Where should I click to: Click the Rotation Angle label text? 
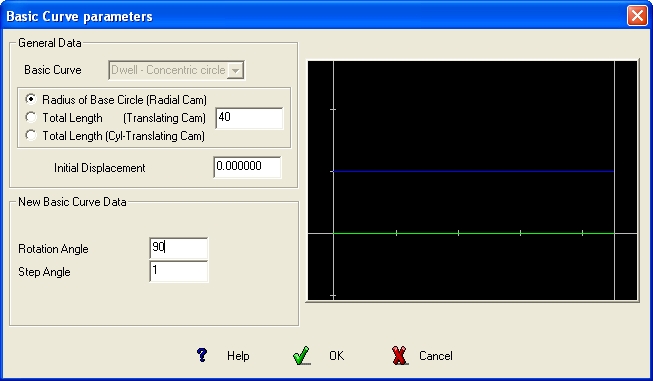(x=53, y=249)
